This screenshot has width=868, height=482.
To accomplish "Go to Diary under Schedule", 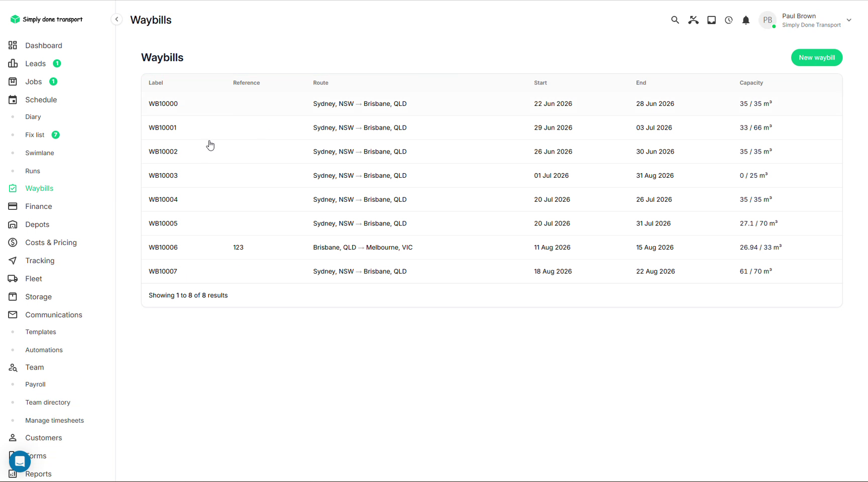I will coord(33,117).
